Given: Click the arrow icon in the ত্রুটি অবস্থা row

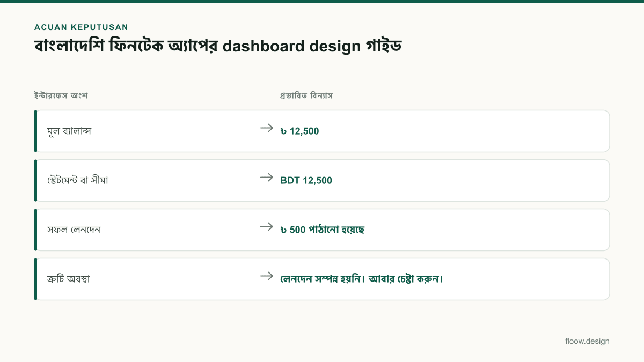Looking at the screenshot, I should (x=267, y=276).
